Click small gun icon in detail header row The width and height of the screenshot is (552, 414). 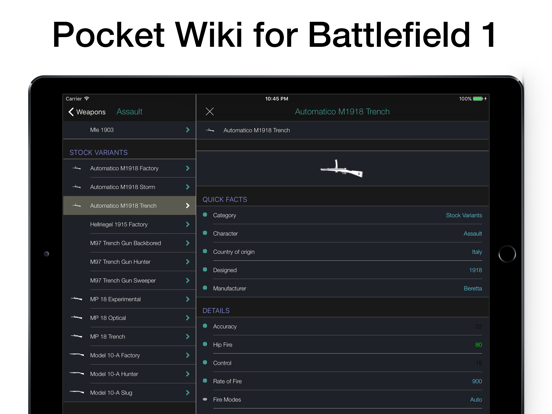210,130
